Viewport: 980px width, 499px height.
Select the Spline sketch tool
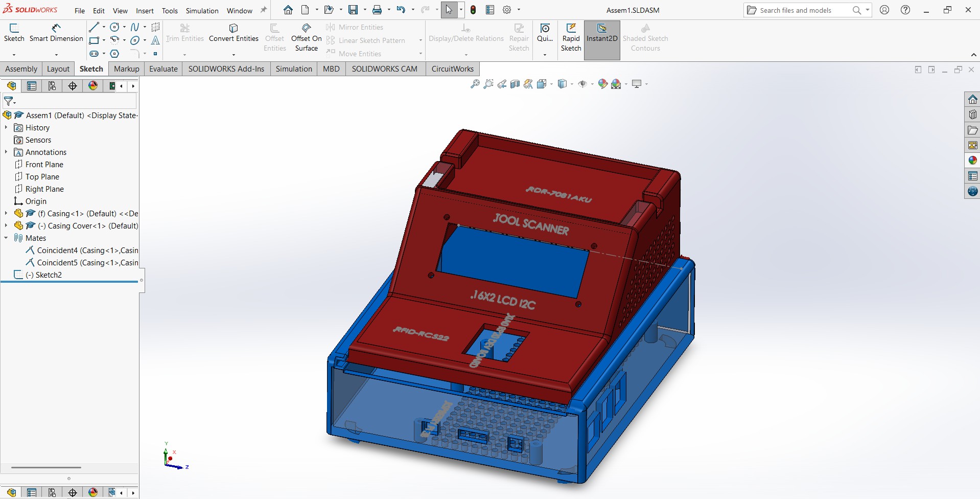(x=135, y=27)
